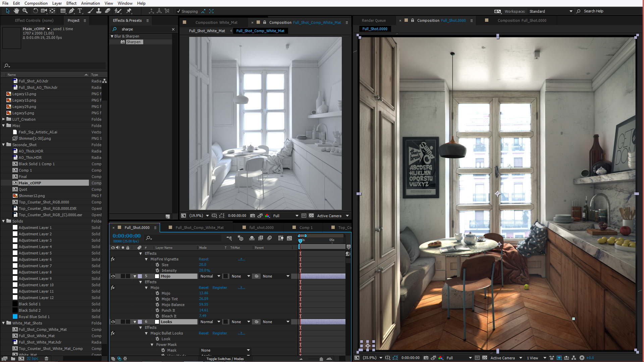The height and width of the screenshot is (362, 644).
Task: Select the Rotation tool
Action: (35, 11)
